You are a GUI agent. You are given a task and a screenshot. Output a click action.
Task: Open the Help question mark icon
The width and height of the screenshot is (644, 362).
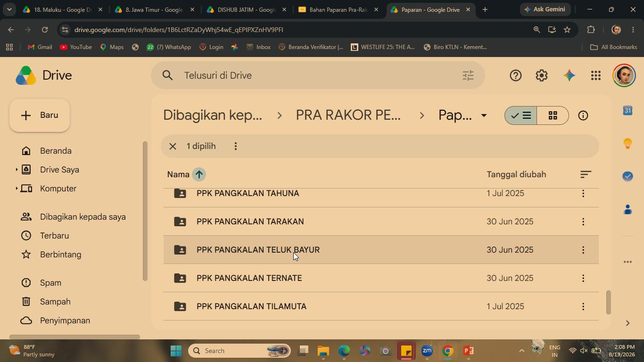click(x=516, y=75)
